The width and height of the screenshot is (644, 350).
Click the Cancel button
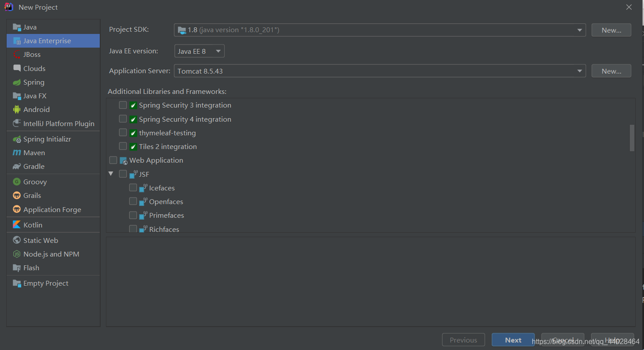[x=563, y=340]
